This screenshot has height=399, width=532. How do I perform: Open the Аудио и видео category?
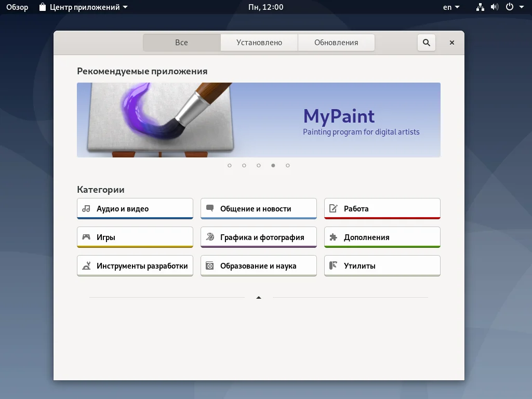(135, 209)
